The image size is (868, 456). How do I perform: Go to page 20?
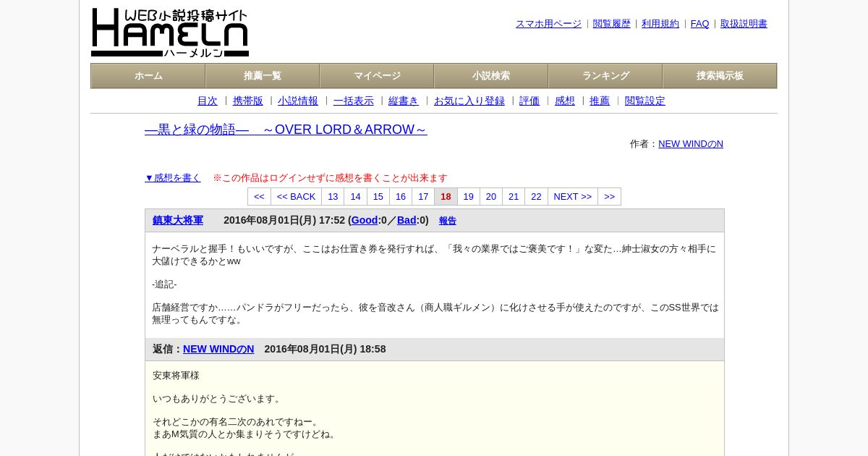(x=491, y=197)
